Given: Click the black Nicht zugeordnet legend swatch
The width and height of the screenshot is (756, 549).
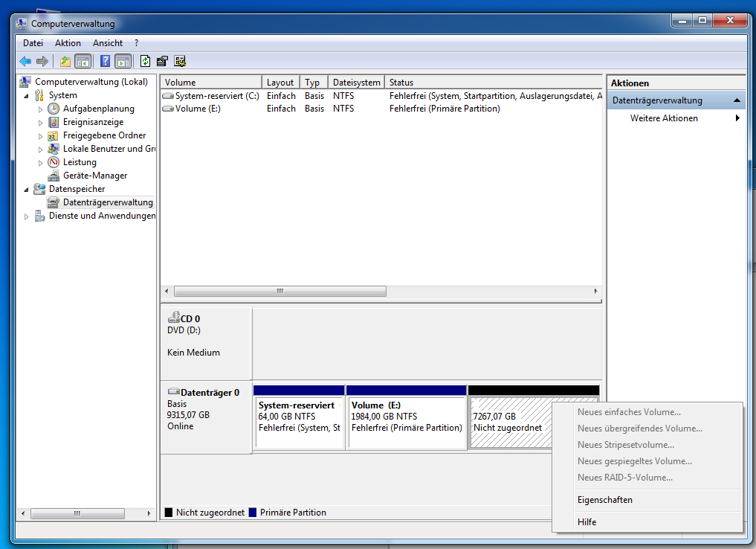Looking at the screenshot, I should pyautogui.click(x=168, y=513).
